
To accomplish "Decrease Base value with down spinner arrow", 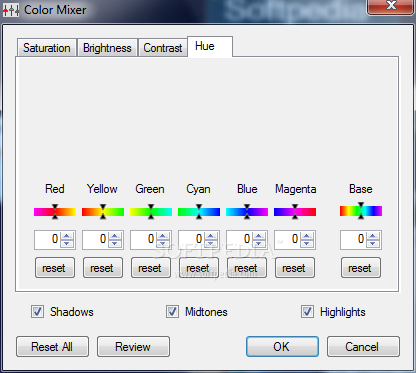I will 373,243.
